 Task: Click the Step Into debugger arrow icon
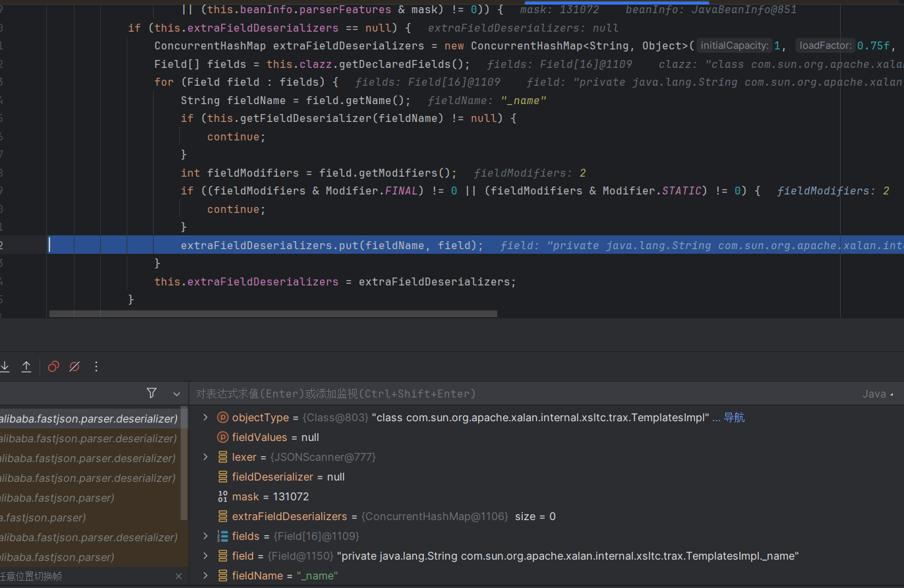pos(5,367)
